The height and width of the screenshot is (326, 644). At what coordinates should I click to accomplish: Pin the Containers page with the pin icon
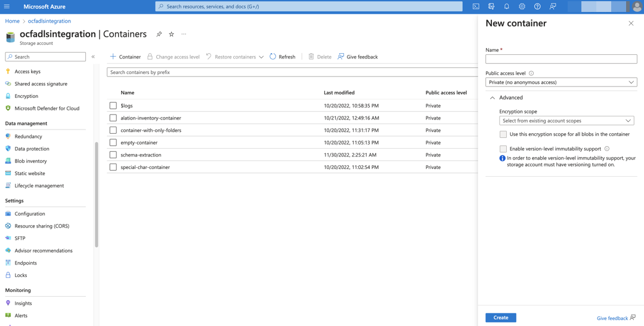pos(159,34)
